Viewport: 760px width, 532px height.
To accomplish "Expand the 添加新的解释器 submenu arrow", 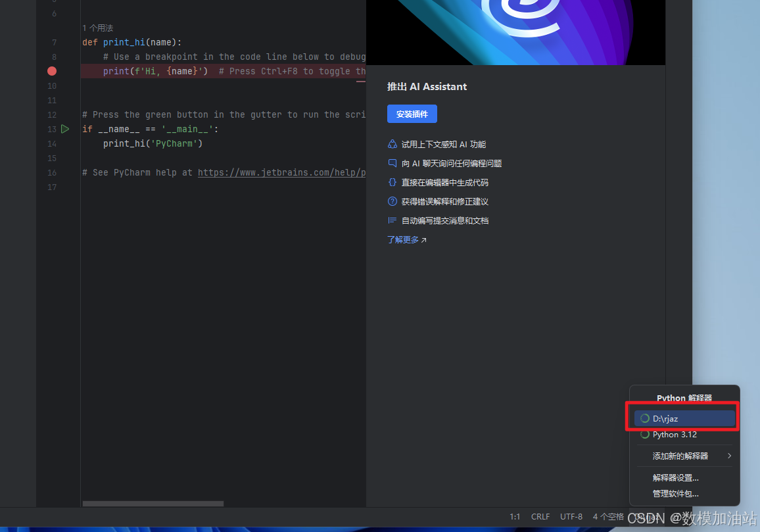I will click(729, 456).
